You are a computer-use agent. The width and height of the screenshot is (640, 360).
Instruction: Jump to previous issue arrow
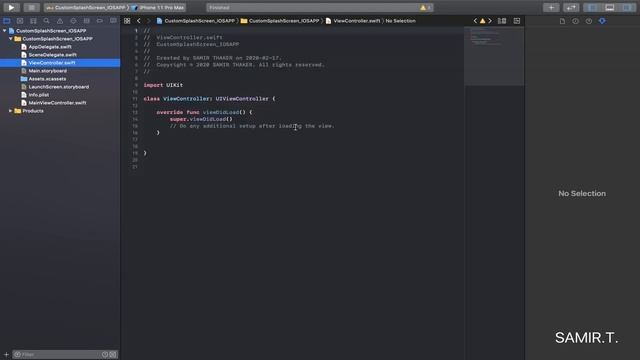pyautogui.click(x=475, y=21)
